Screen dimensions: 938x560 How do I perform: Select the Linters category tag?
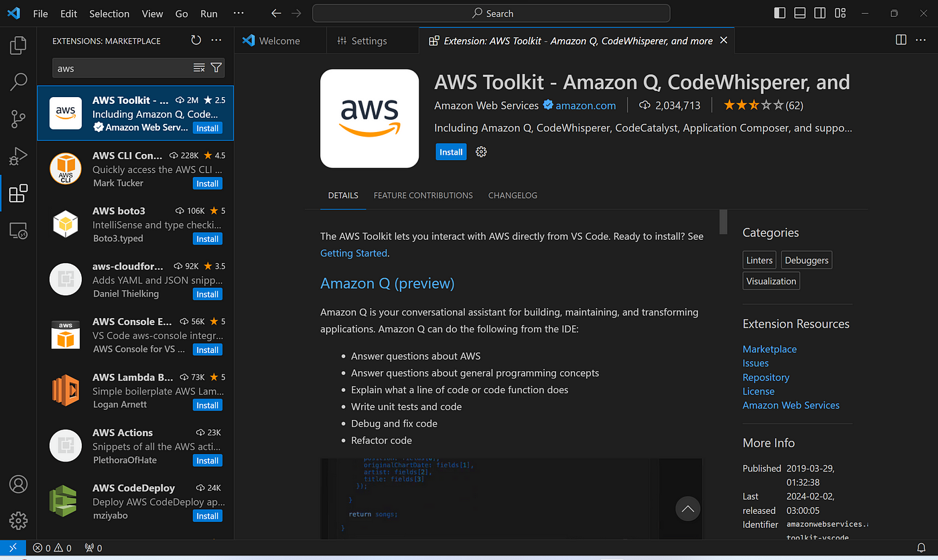(x=760, y=261)
